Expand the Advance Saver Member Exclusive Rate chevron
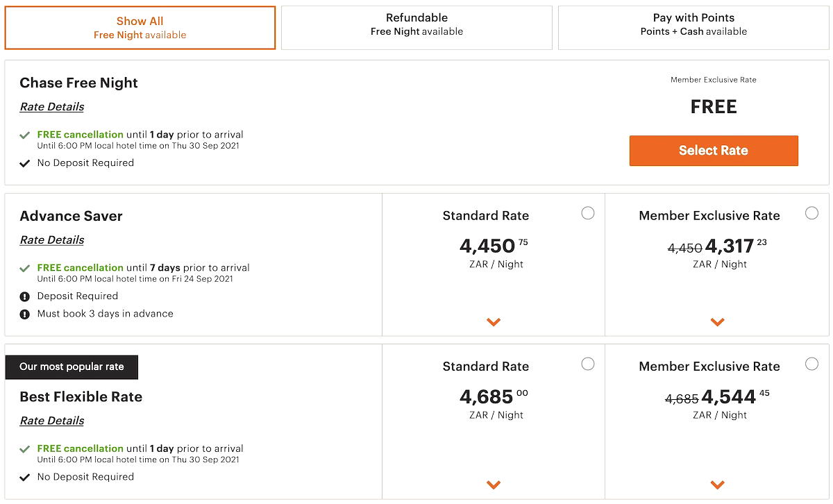Viewport: 833px width, 504px height. (x=718, y=322)
